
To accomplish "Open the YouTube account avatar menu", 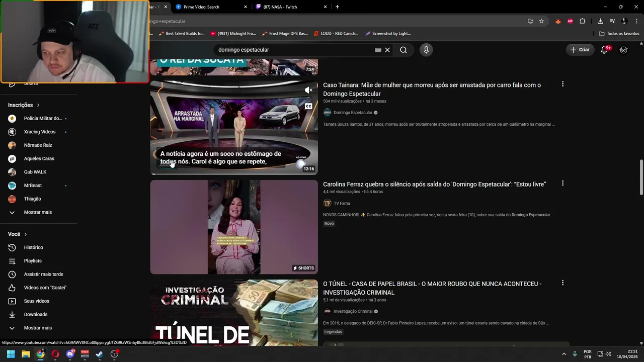I will tap(623, 50).
